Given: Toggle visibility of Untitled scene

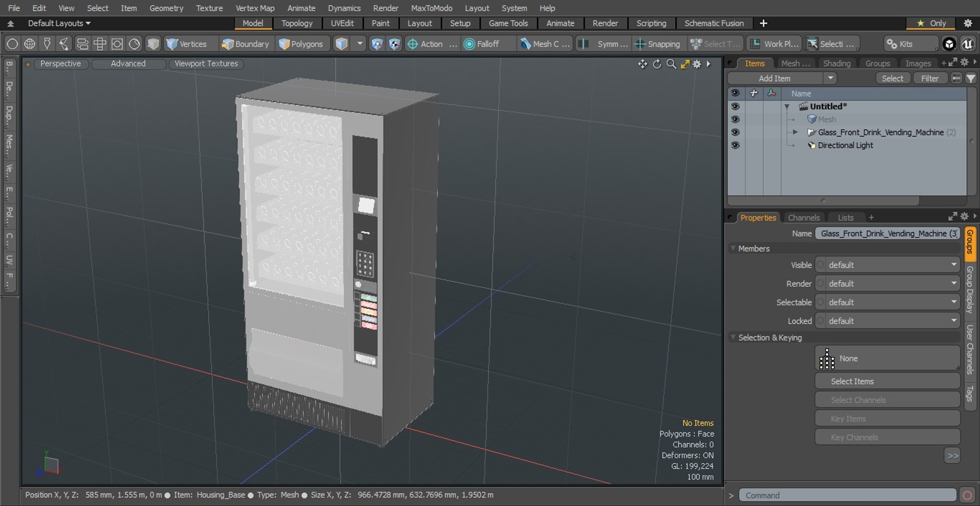Looking at the screenshot, I should pyautogui.click(x=735, y=106).
